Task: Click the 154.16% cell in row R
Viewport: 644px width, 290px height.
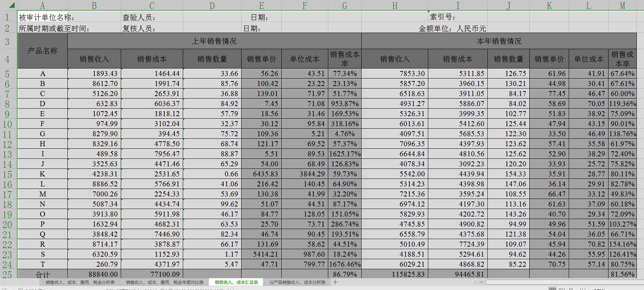Action: click(x=622, y=244)
